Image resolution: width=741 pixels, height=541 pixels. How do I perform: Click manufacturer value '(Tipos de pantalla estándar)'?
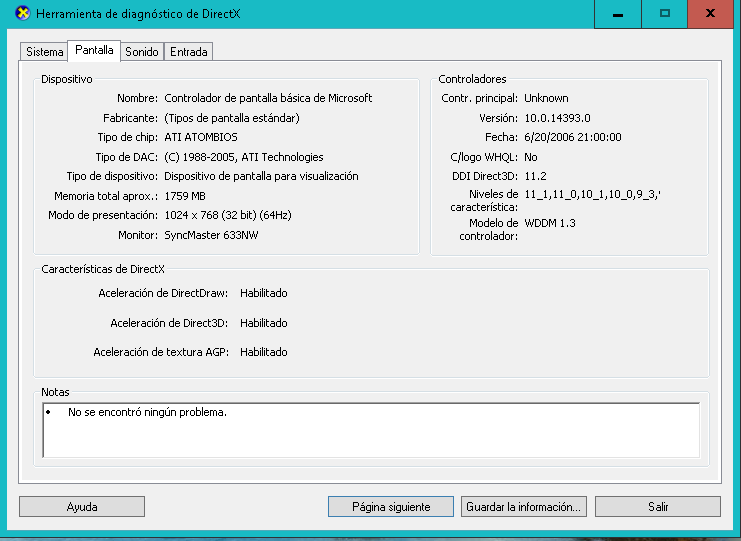(x=232, y=118)
